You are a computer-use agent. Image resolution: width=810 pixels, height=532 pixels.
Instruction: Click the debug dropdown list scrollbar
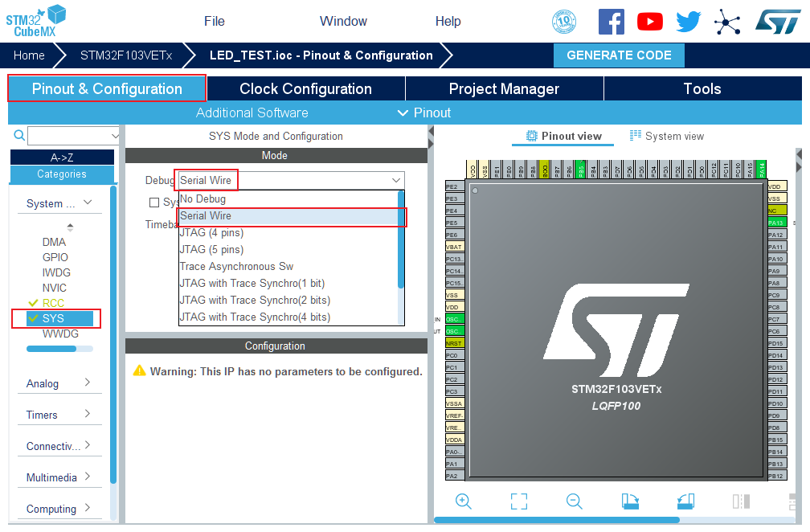(401, 240)
